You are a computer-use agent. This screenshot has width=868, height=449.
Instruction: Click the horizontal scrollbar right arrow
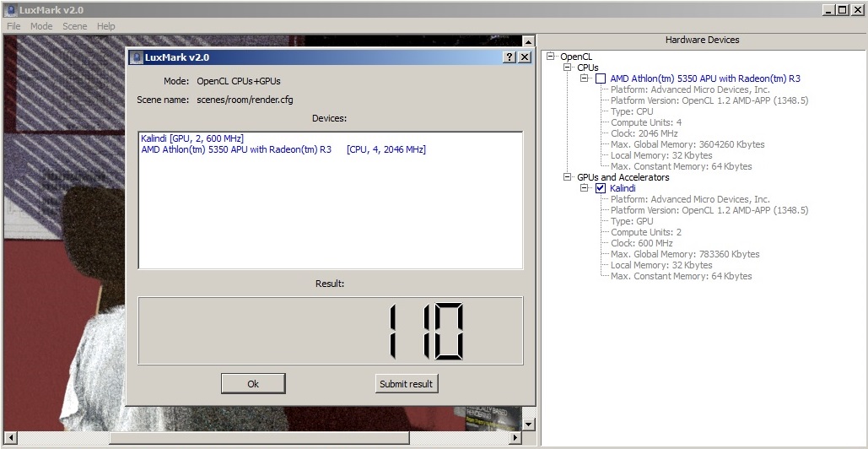[516, 438]
